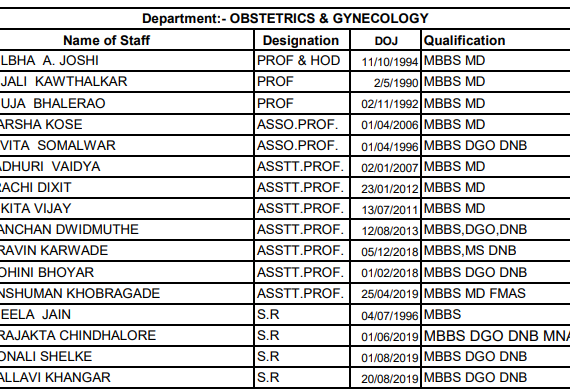Click the ACHI DIXIT name cell

pyautogui.click(x=36, y=188)
